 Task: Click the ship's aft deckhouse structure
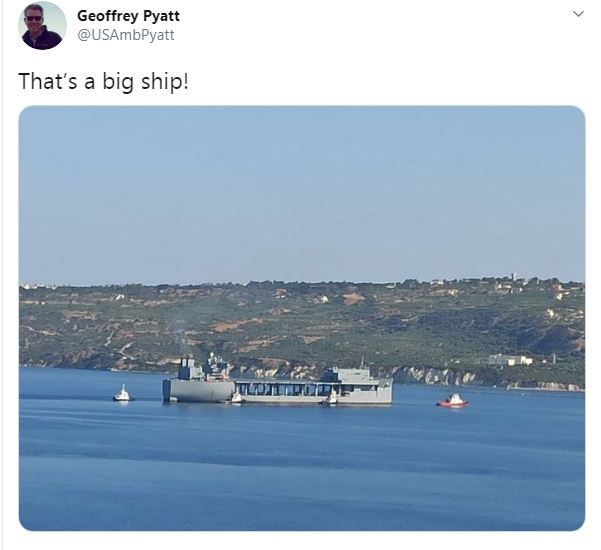[347, 375]
